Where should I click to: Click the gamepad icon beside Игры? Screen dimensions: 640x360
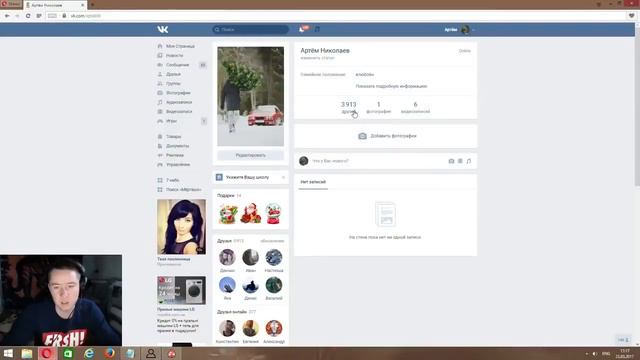point(160,121)
